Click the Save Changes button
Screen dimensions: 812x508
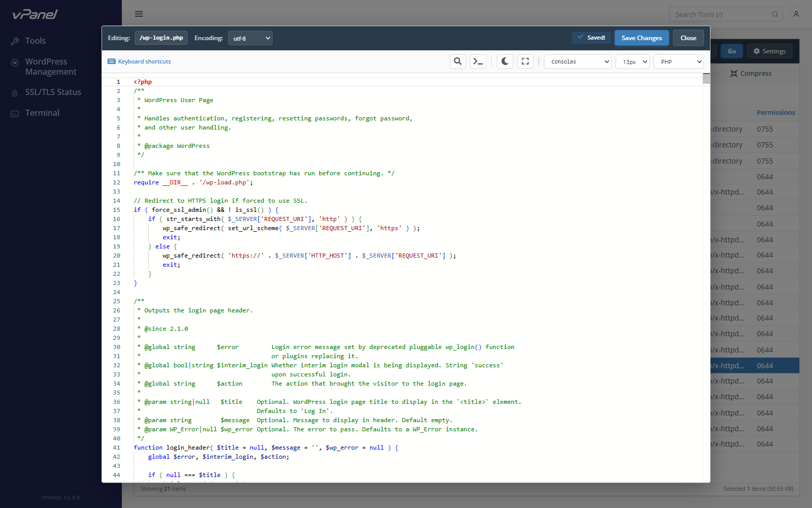641,38
